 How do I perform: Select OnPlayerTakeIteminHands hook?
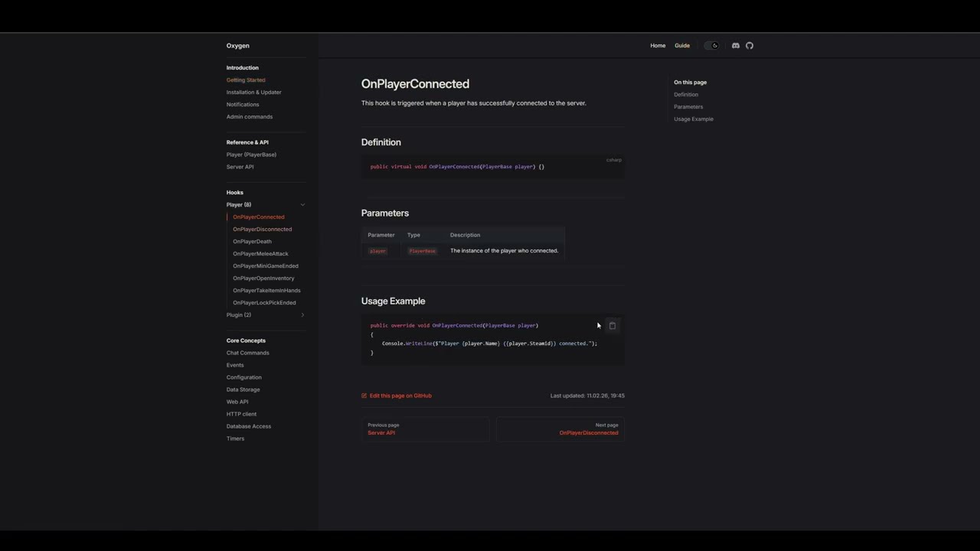tap(266, 291)
